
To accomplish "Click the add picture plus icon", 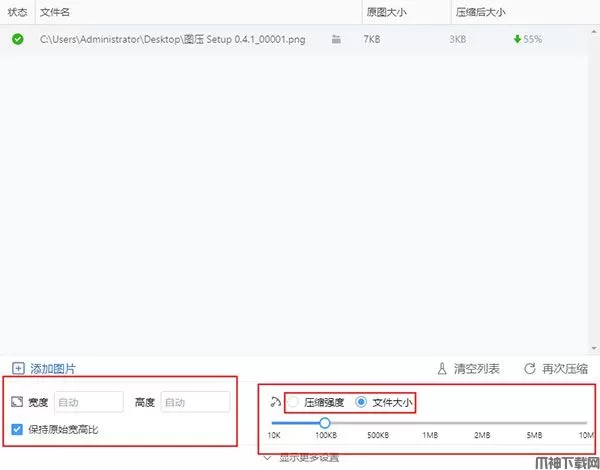I will (18, 369).
